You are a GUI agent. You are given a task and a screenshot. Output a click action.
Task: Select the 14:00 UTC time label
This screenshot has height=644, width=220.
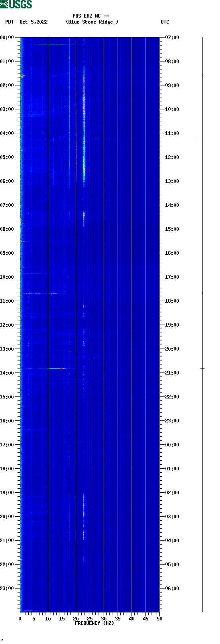click(172, 205)
